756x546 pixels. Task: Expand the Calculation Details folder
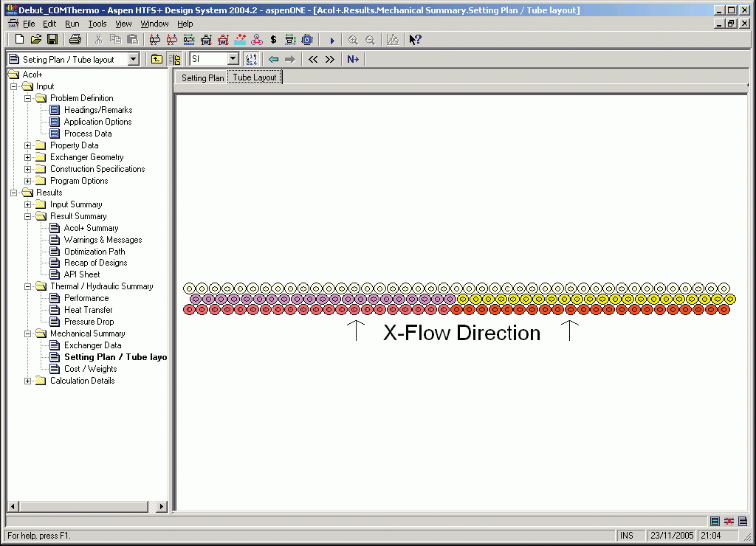point(28,381)
